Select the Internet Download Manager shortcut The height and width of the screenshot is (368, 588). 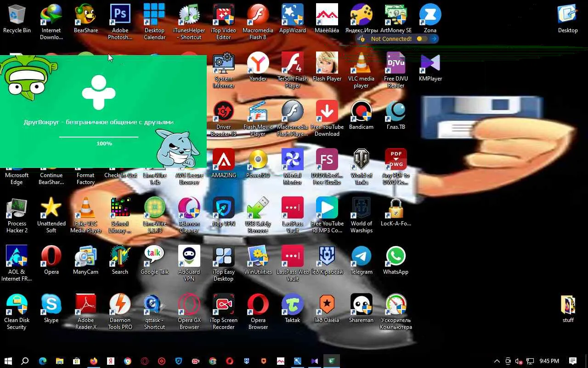pos(51,22)
